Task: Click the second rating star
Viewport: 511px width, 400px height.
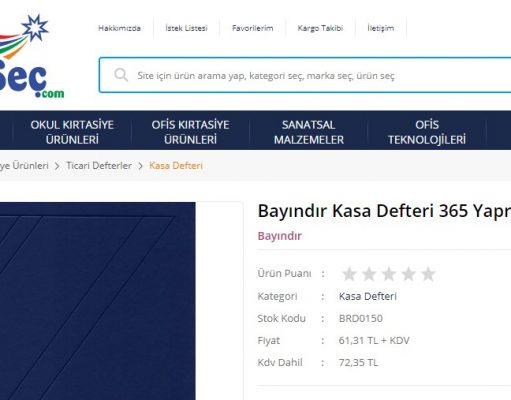Action: click(369, 274)
